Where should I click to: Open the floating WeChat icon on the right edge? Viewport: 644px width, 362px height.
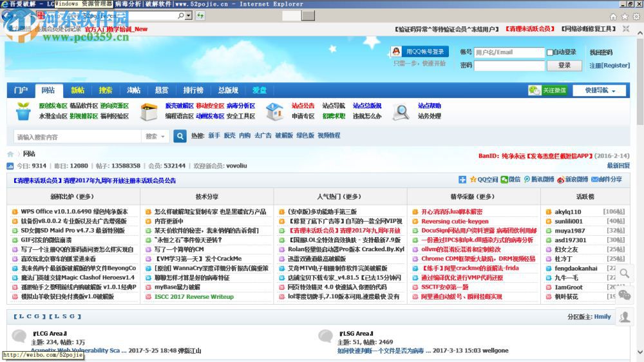[624, 295]
